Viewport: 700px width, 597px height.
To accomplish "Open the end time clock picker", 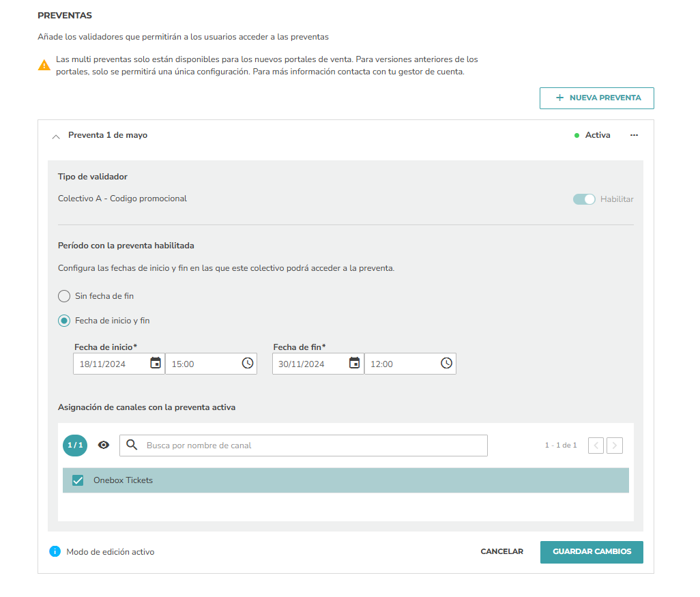I will pyautogui.click(x=446, y=363).
